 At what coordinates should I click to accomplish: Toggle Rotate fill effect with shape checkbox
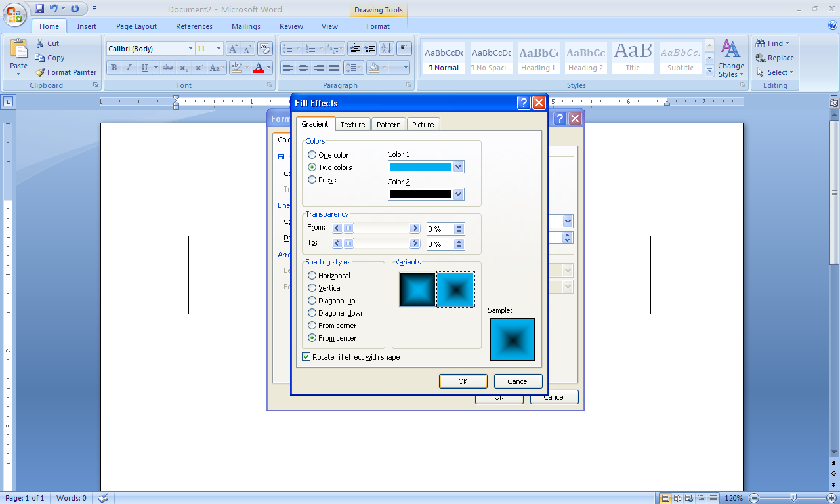point(306,357)
